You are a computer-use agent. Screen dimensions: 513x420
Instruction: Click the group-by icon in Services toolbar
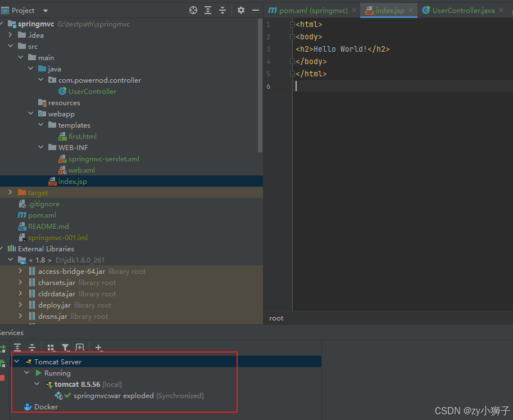pyautogui.click(x=51, y=347)
